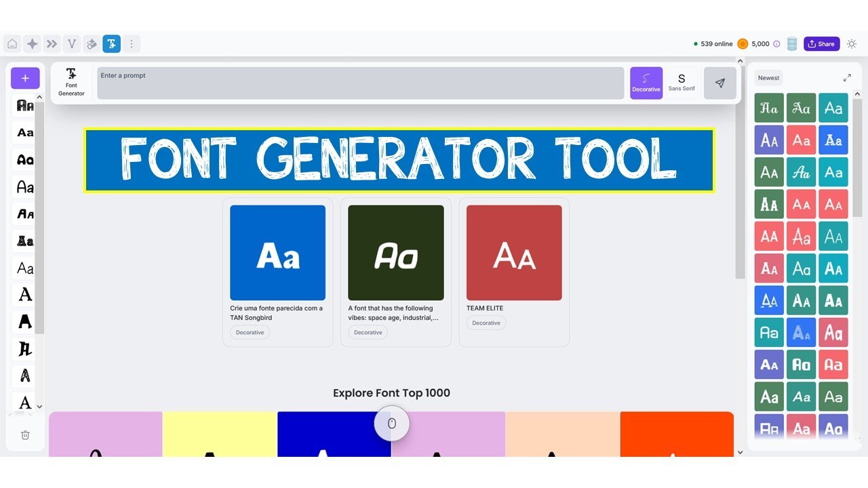Click left sidebar scrollbar down arrow
The height and width of the screenshot is (488, 868).
[x=39, y=407]
